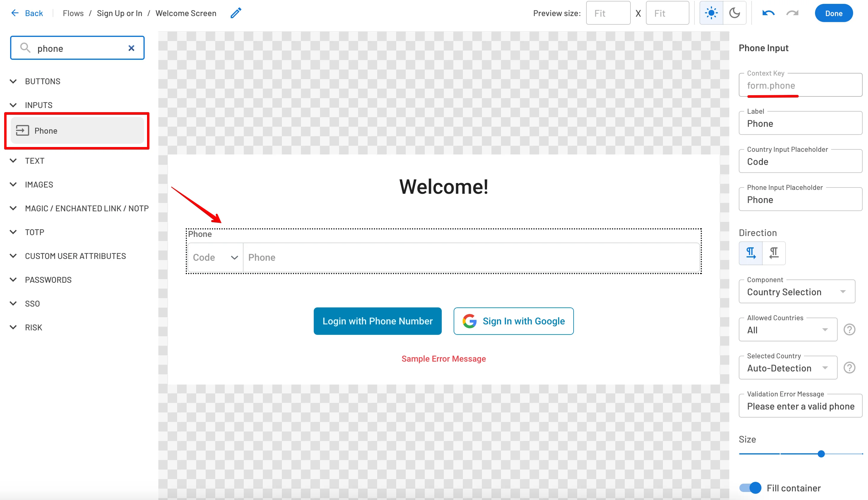The height and width of the screenshot is (500, 868).
Task: Select right-to-left text direction
Action: (774, 253)
